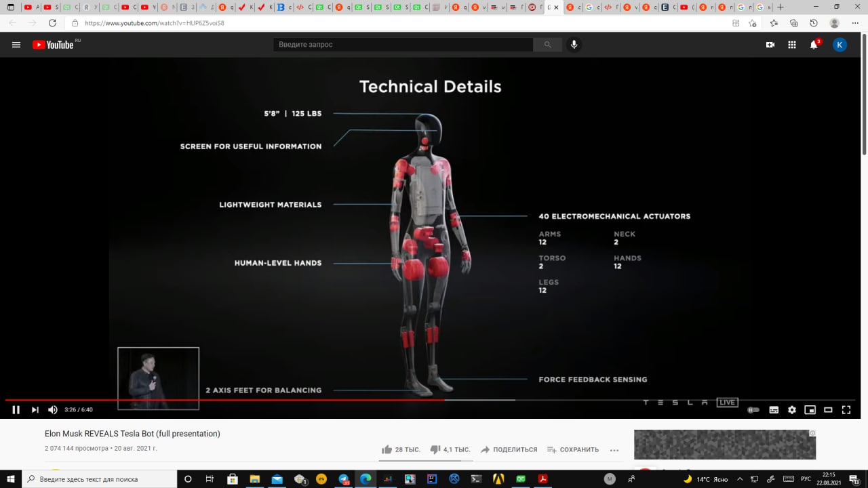Image resolution: width=868 pixels, height=488 pixels.
Task: Open Windows notification center
Action: (x=854, y=479)
